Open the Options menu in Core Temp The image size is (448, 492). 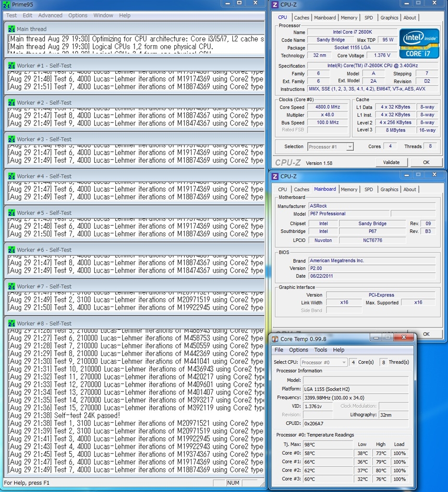point(299,350)
